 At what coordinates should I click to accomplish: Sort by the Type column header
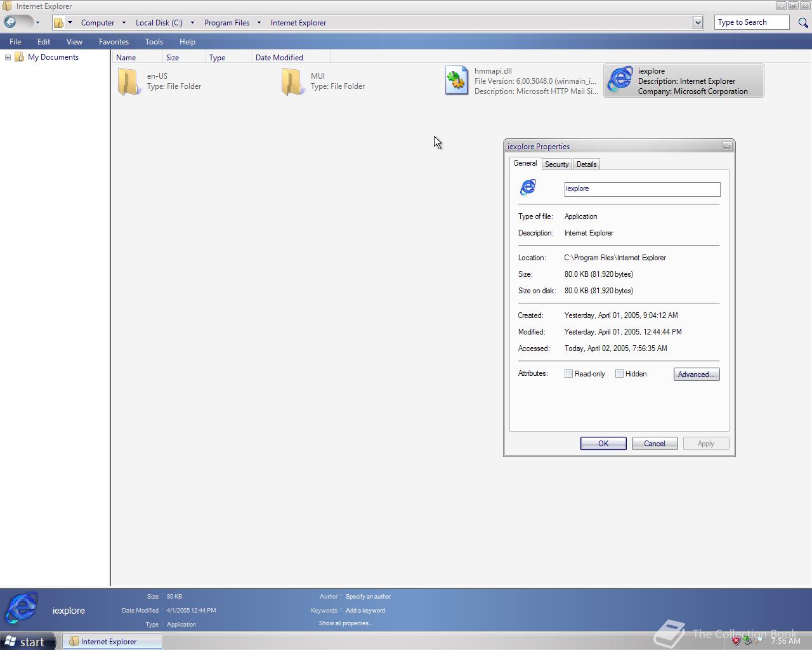228,57
